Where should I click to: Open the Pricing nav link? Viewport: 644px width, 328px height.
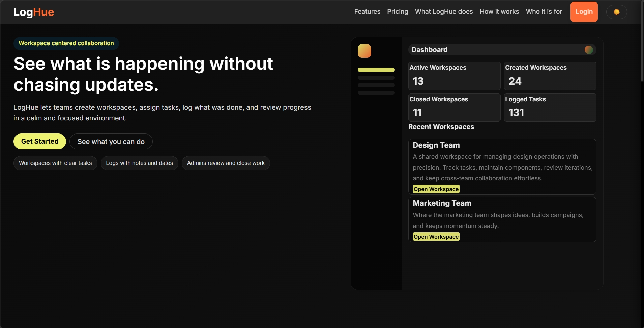(x=398, y=12)
